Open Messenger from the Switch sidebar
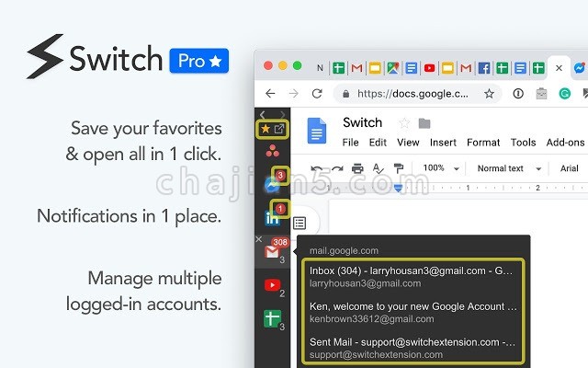Screen dimensions: 588x368 point(271,186)
